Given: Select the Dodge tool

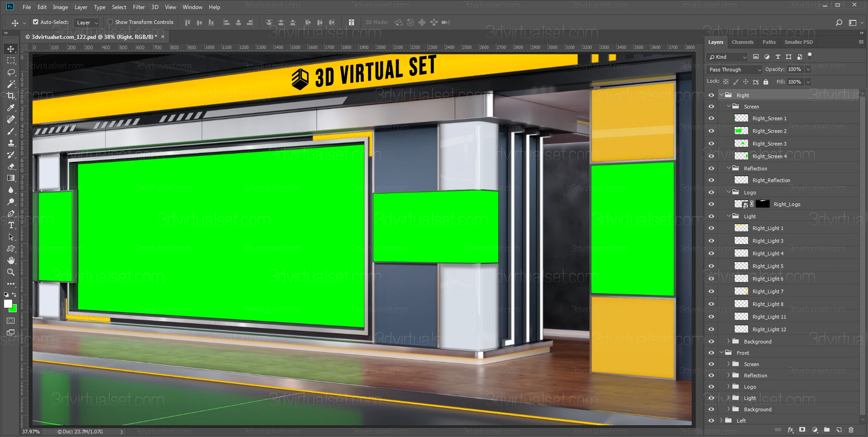Looking at the screenshot, I should (11, 202).
